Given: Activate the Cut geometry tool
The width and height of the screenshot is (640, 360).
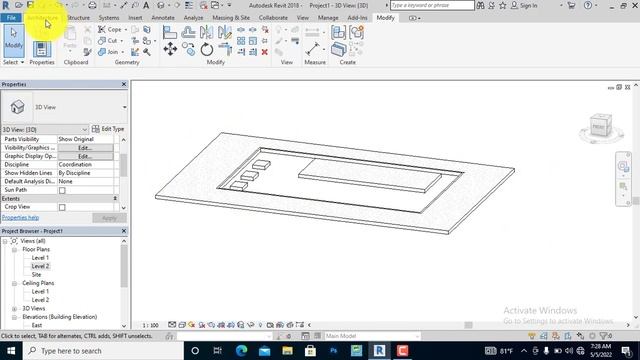Looking at the screenshot, I should 109,40.
